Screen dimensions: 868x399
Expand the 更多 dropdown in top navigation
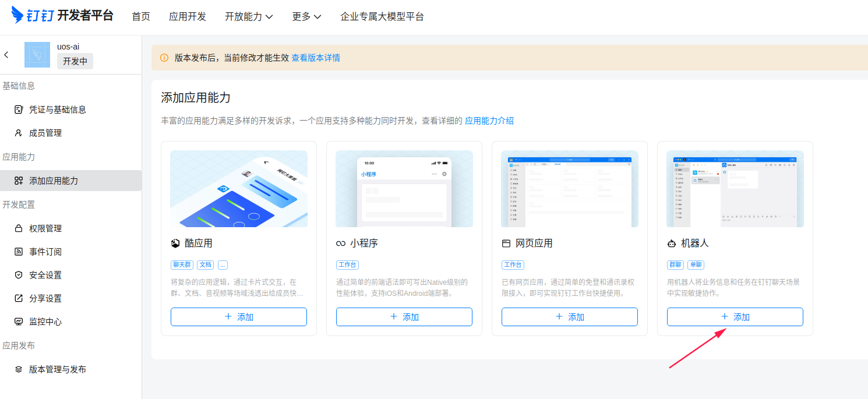tap(306, 16)
